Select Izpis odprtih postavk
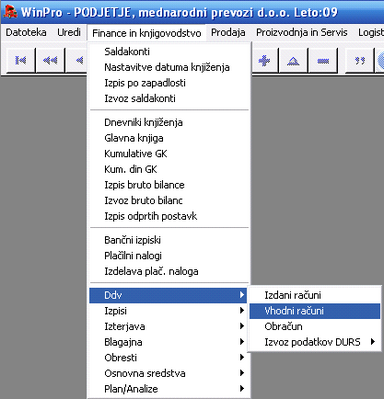Screen dimensions: 384x399 tap(169, 216)
